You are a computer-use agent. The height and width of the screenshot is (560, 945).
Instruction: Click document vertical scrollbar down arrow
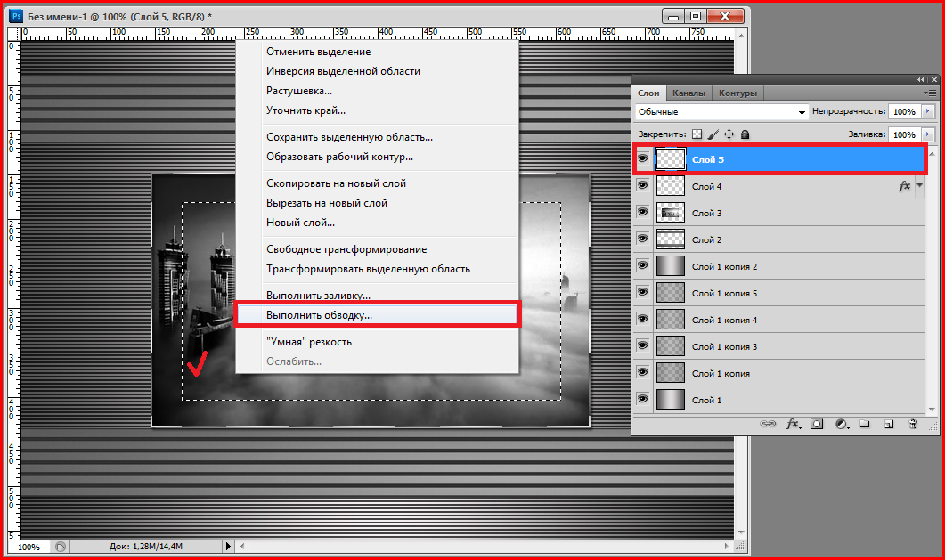[741, 532]
